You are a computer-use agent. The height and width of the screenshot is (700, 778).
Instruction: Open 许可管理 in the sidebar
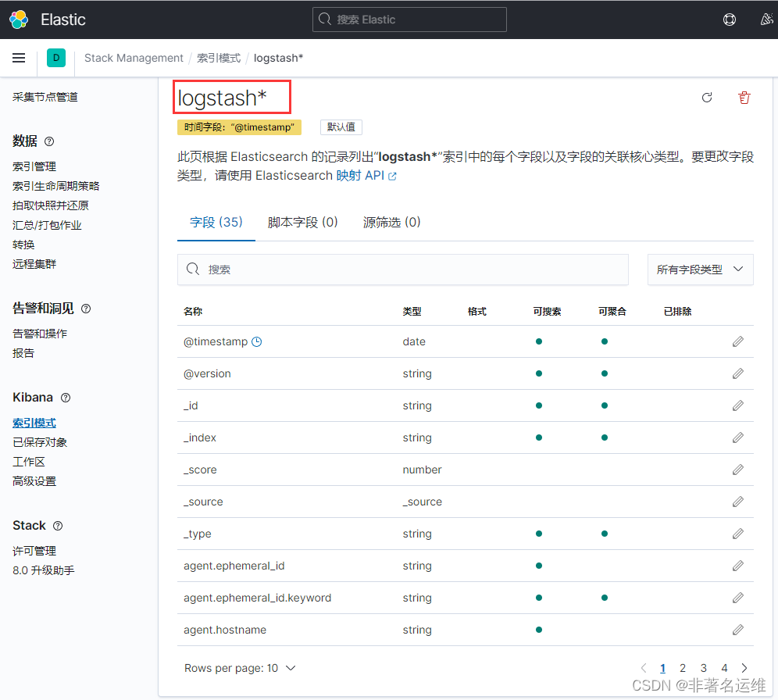click(x=34, y=551)
